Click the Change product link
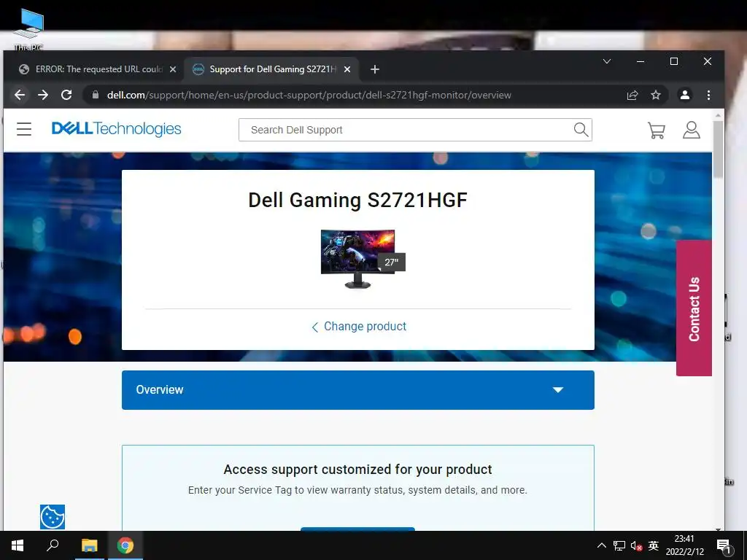 tap(359, 327)
